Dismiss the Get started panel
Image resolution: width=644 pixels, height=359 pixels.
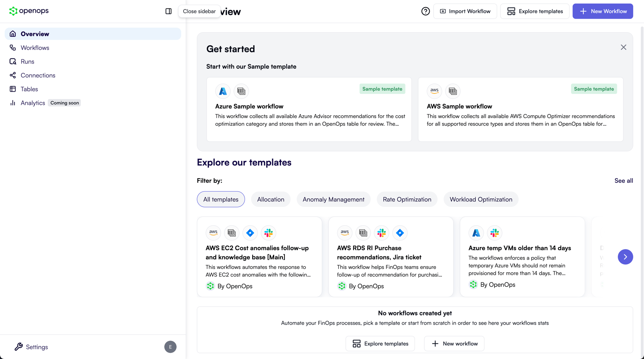pos(623,48)
